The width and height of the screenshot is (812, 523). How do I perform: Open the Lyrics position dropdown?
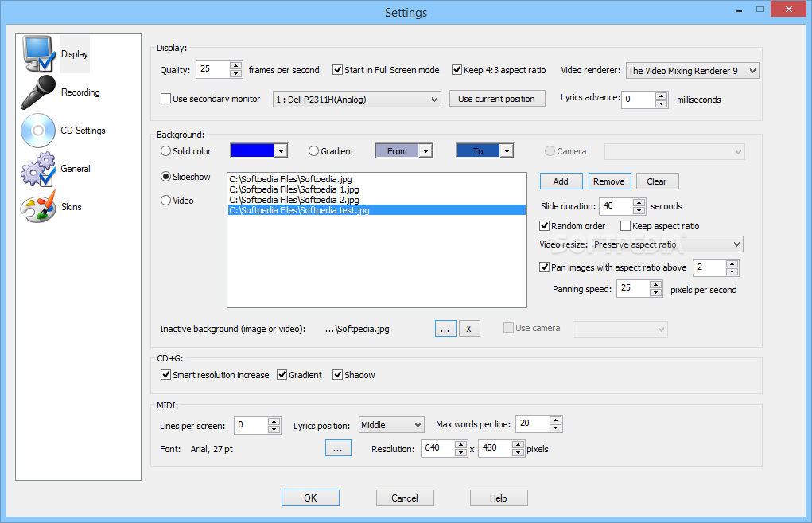[391, 425]
